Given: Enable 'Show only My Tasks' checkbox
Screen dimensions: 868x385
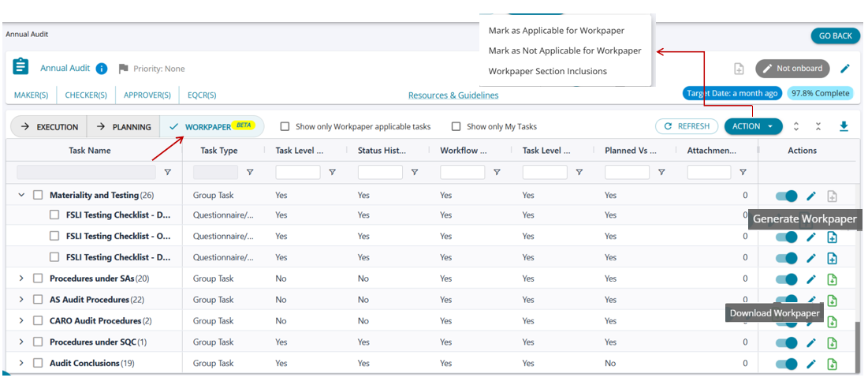Looking at the screenshot, I should pos(456,126).
